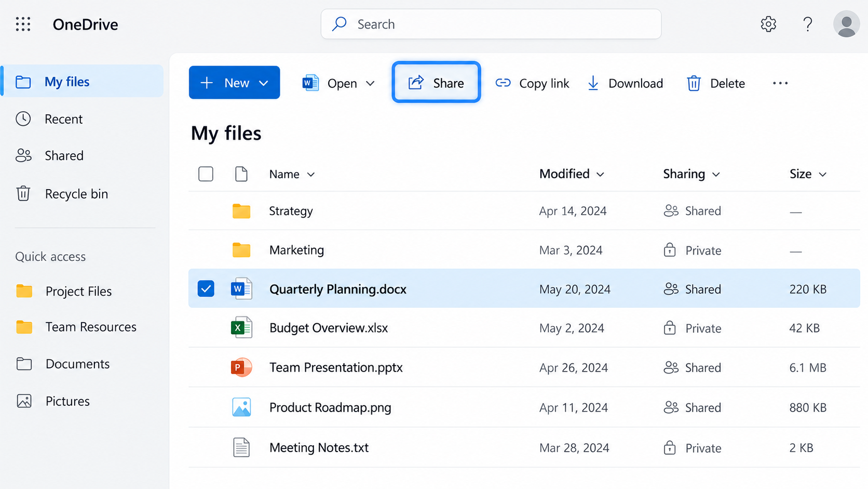The height and width of the screenshot is (489, 868).
Task: Click the Download button
Action: (x=625, y=83)
